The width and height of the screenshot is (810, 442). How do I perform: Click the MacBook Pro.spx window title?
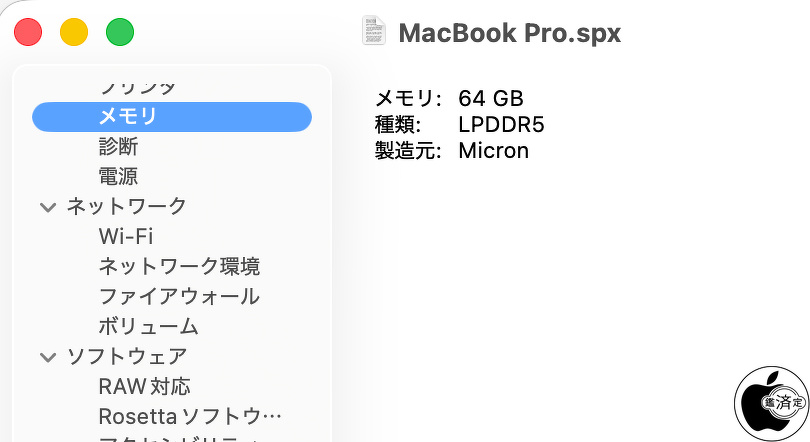509,32
